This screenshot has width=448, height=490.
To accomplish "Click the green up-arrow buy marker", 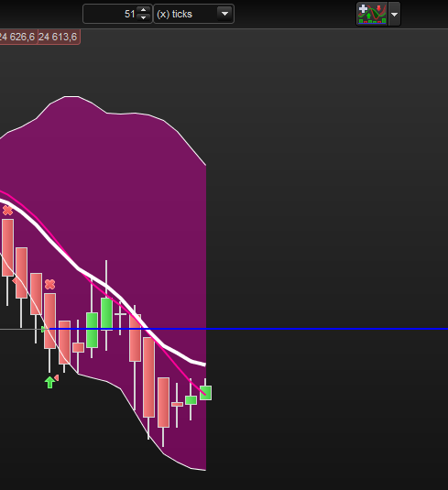I will pyautogui.click(x=49, y=382).
